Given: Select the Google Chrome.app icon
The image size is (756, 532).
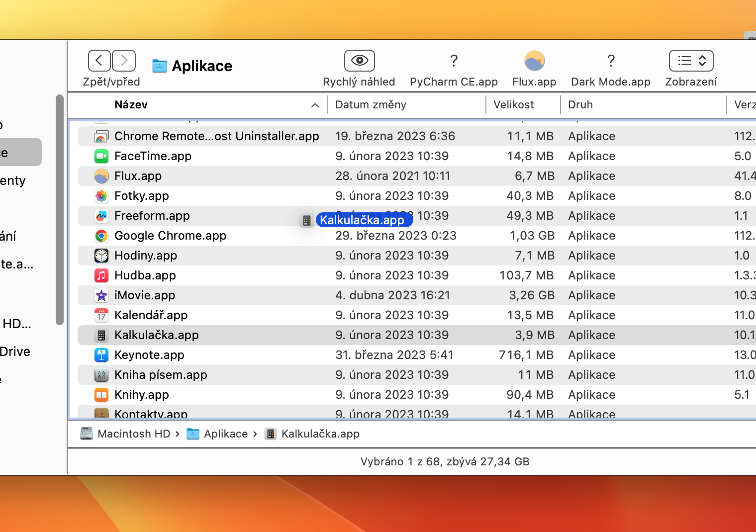Looking at the screenshot, I should (x=101, y=236).
